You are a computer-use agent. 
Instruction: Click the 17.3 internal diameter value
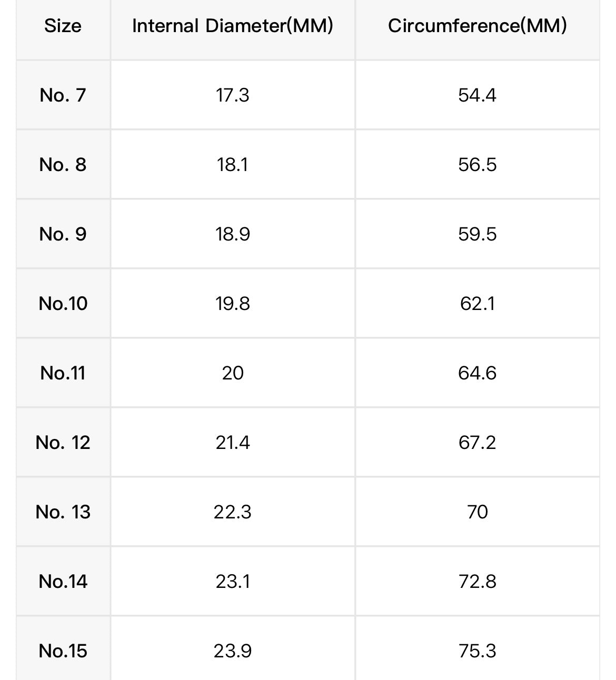pyautogui.click(x=232, y=95)
